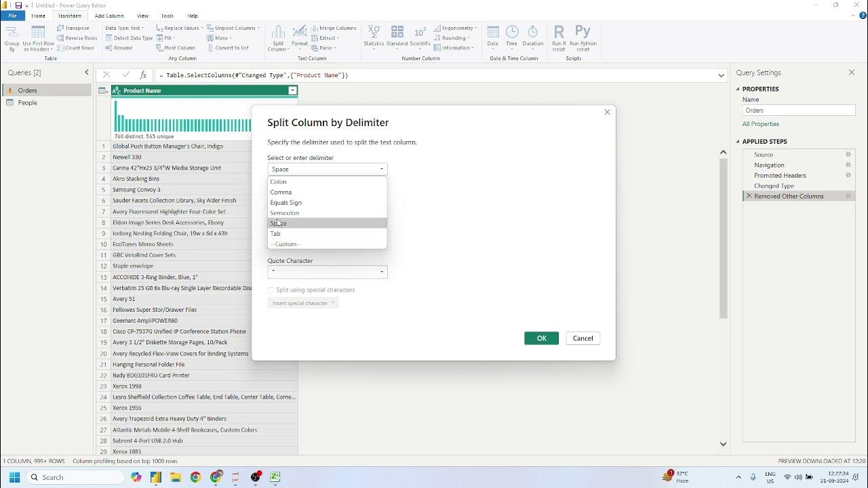The image size is (868, 488).
Task: Choose Comma from delimiter list
Action: coord(328,192)
